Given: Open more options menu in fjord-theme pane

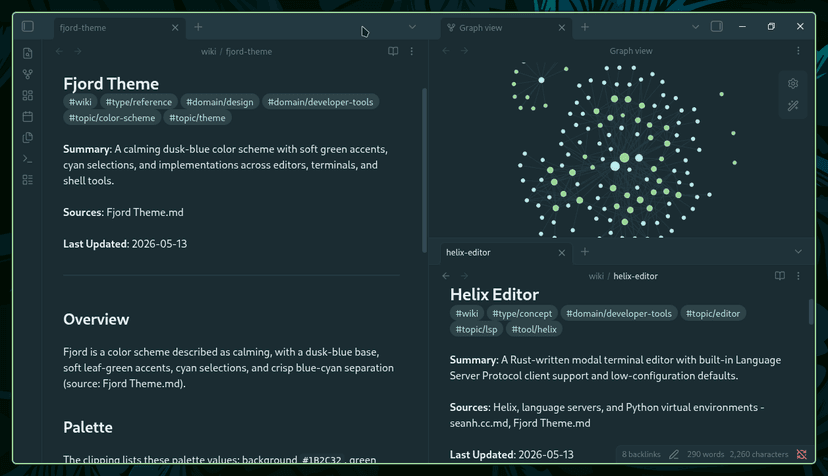Looking at the screenshot, I should [412, 51].
